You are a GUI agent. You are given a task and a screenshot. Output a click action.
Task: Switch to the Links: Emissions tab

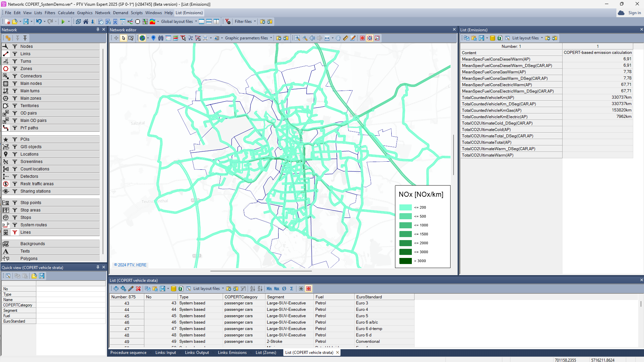coord(232,353)
